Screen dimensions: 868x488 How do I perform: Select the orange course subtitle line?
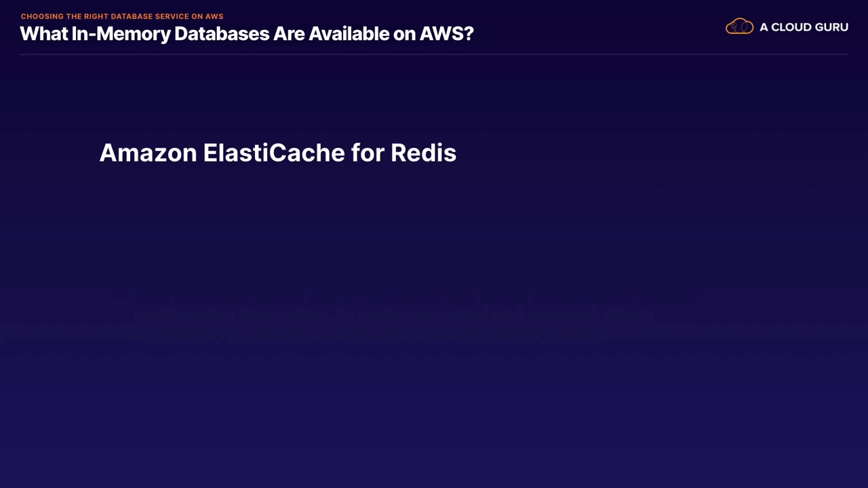(x=122, y=16)
